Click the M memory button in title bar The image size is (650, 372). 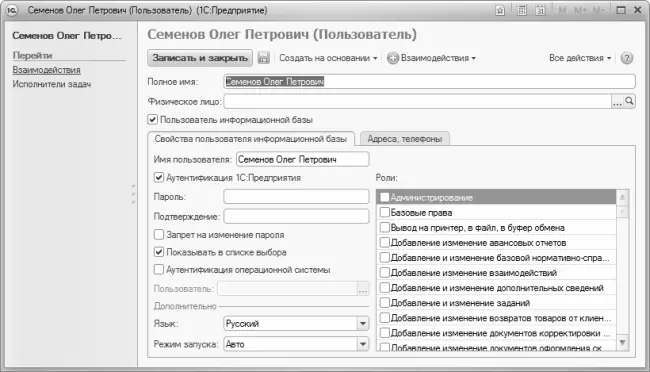(x=562, y=10)
